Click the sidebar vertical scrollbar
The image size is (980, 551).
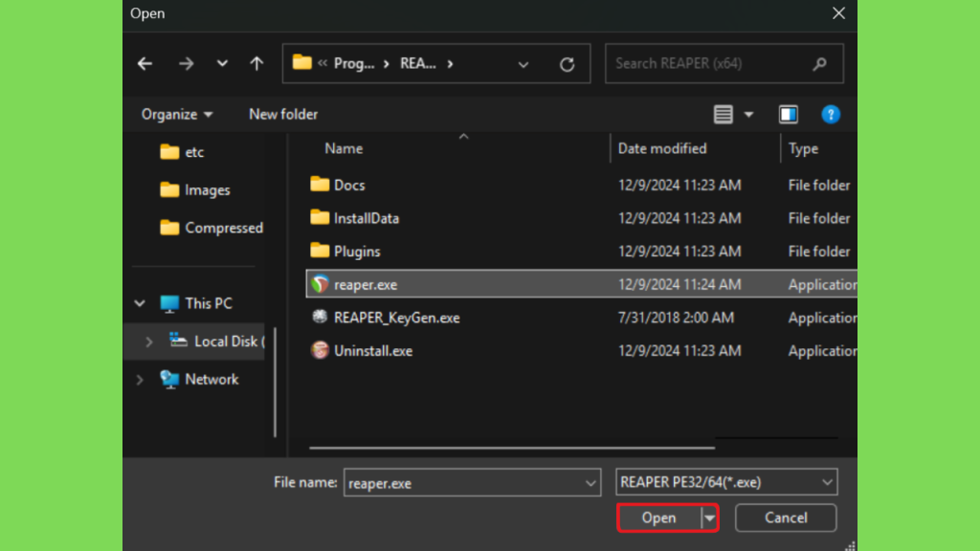tap(275, 383)
